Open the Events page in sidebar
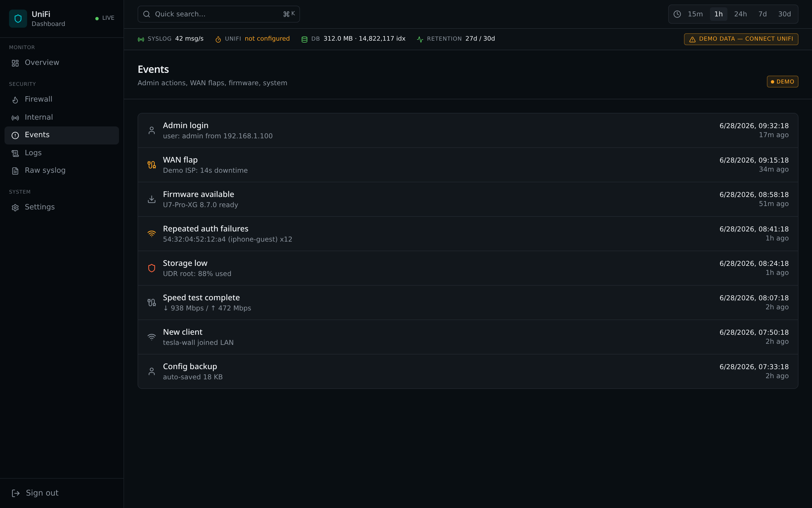Image resolution: width=812 pixels, height=508 pixels. [x=62, y=135]
